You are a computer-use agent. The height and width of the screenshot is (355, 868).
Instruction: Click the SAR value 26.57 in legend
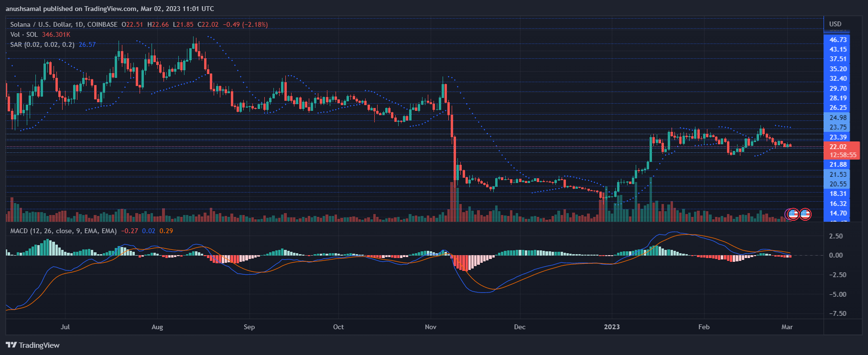pyautogui.click(x=87, y=44)
